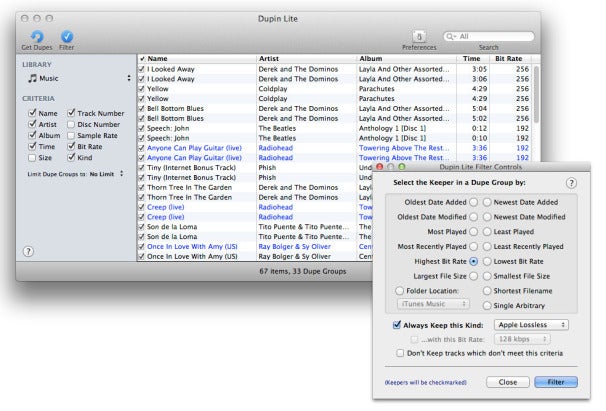Screen dimensions: 606x411
Task: Choose the Least Played radio button
Action: [x=487, y=232]
